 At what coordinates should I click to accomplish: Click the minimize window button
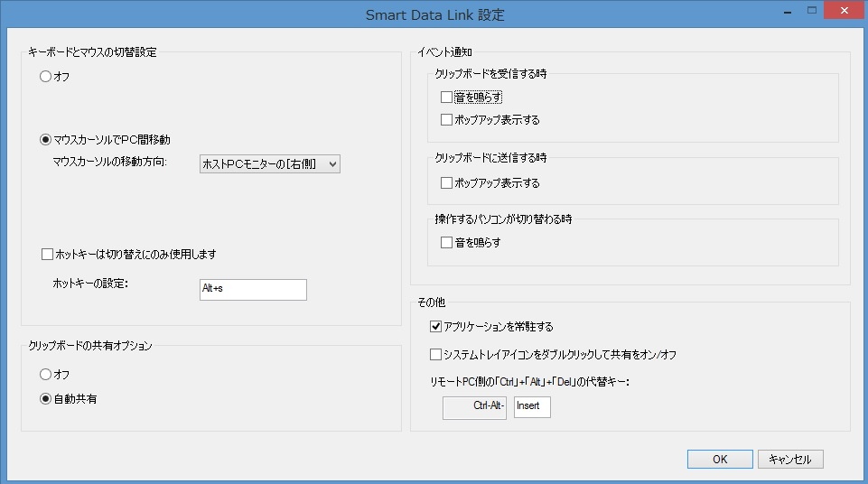pos(789,11)
